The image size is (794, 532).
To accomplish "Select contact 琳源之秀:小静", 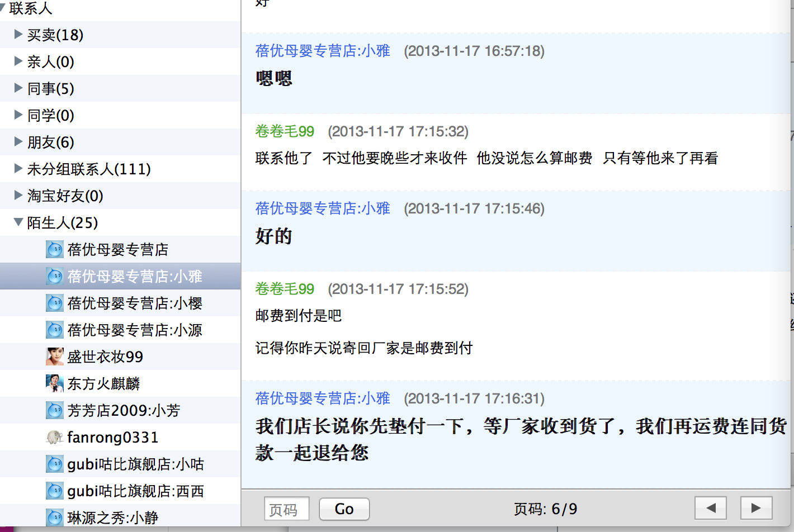I will coord(112,517).
